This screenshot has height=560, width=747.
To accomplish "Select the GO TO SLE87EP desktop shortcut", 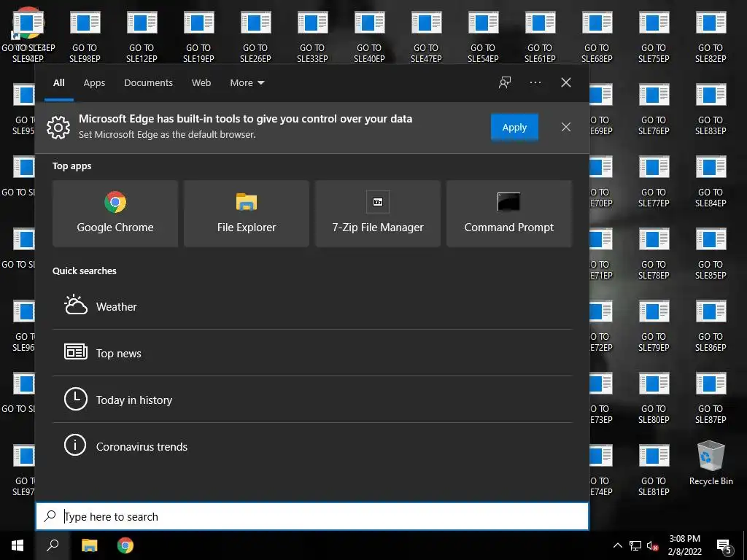I will tap(711, 398).
